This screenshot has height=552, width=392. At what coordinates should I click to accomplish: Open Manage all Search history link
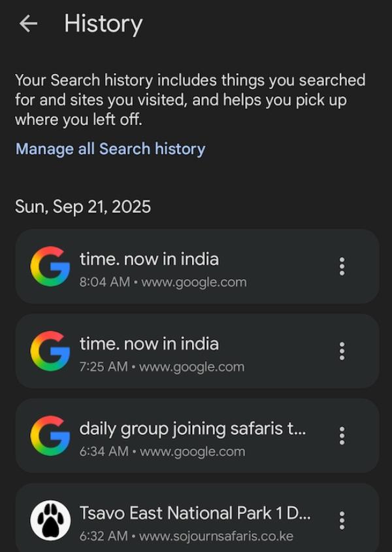pyautogui.click(x=110, y=149)
